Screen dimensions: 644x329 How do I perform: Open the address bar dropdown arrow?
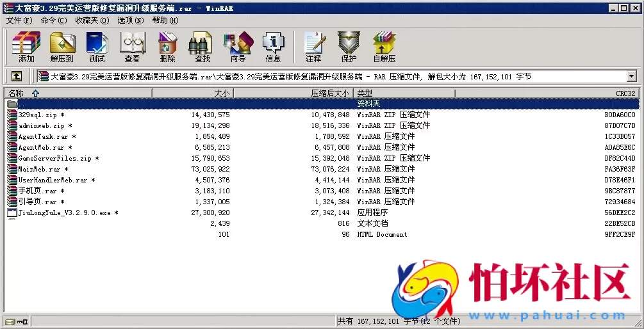point(631,76)
